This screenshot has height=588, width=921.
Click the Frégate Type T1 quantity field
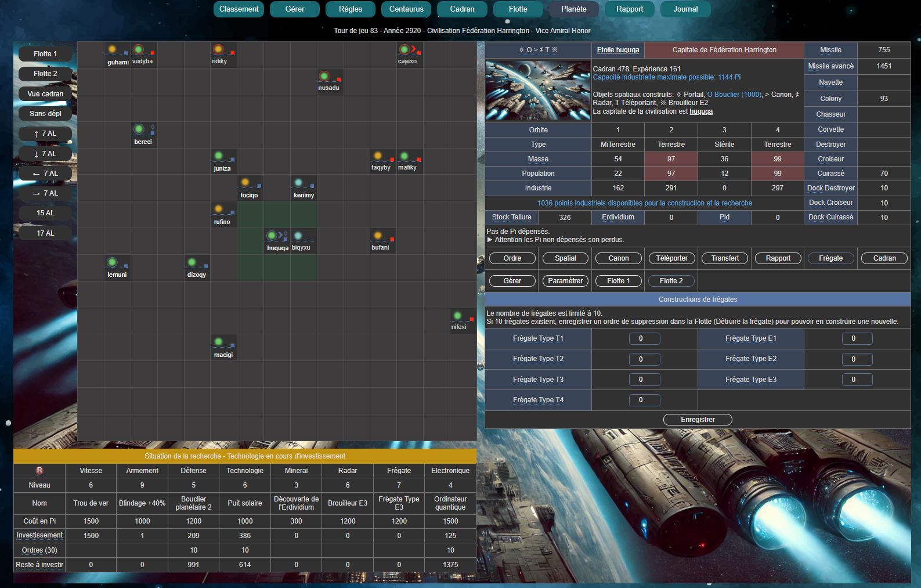tap(645, 338)
